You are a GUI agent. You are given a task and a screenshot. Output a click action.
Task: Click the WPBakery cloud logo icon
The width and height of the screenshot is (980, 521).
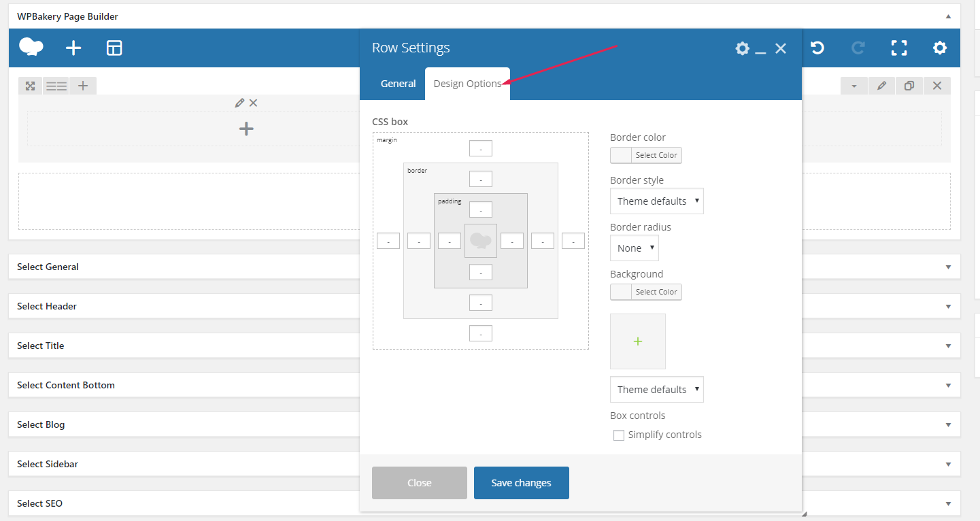(31, 47)
